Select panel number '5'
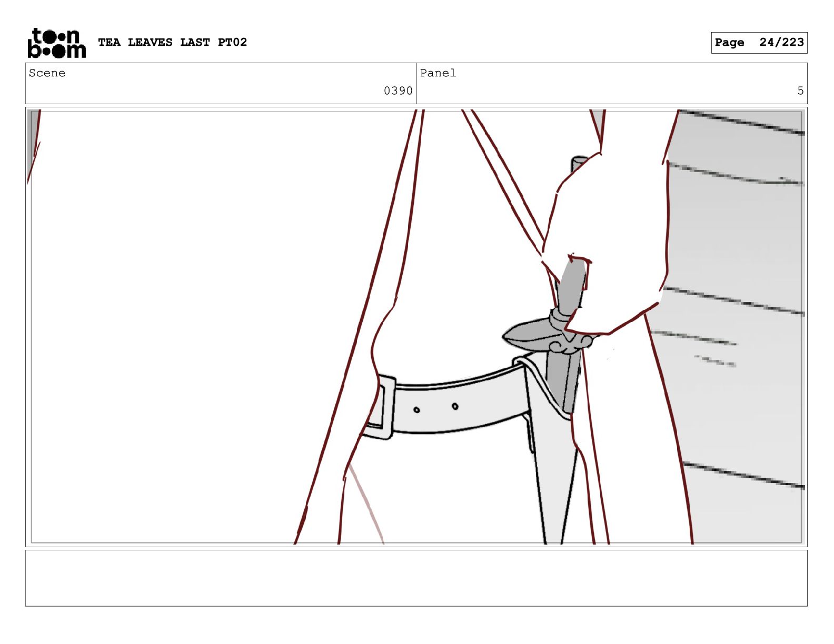 pyautogui.click(x=800, y=91)
